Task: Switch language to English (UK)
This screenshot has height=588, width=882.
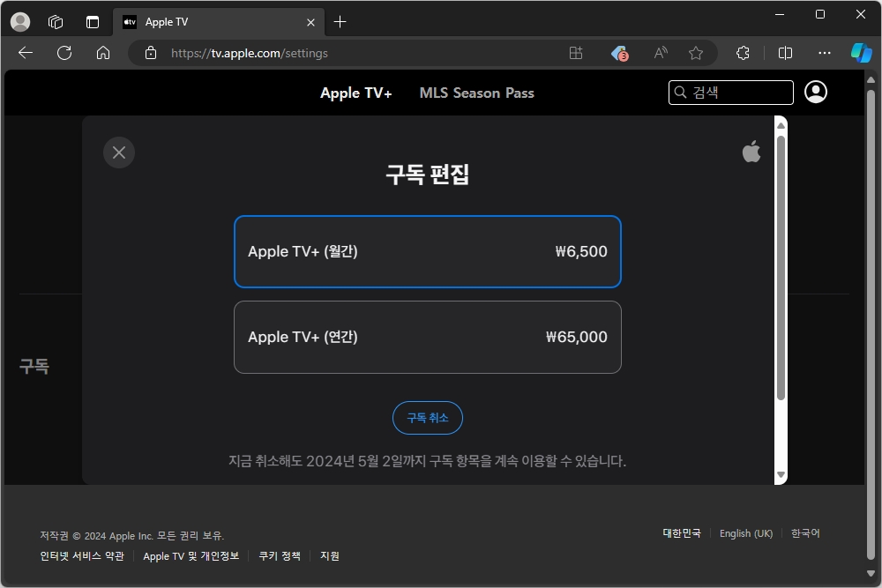Action: 746,533
